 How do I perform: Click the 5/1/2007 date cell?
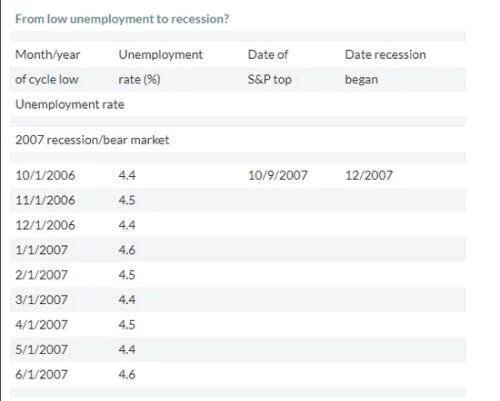click(x=42, y=350)
